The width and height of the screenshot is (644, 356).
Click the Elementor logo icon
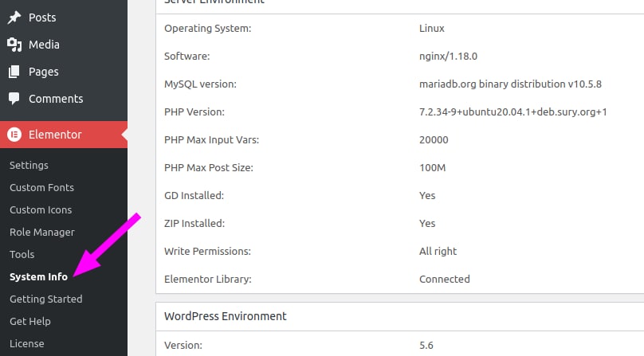pos(14,135)
